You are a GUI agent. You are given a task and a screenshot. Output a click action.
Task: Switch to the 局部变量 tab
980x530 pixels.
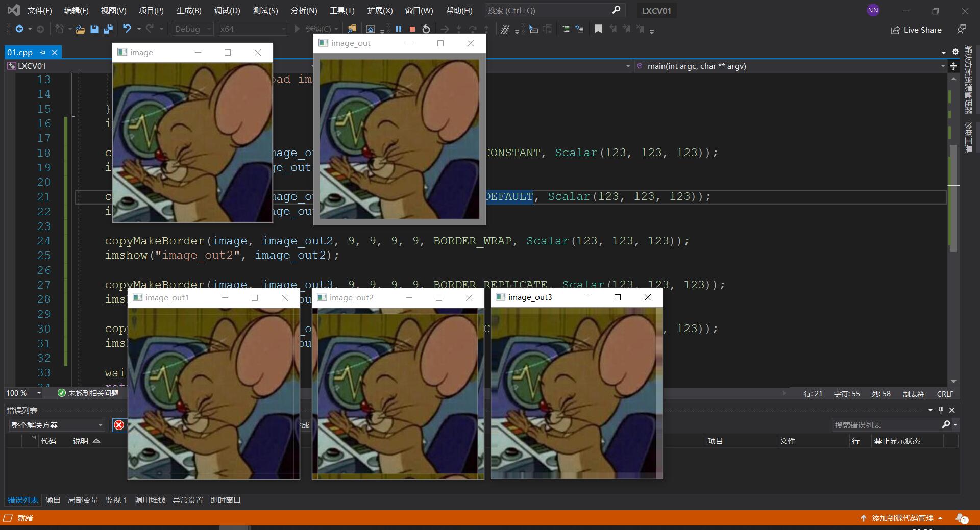[x=83, y=500]
